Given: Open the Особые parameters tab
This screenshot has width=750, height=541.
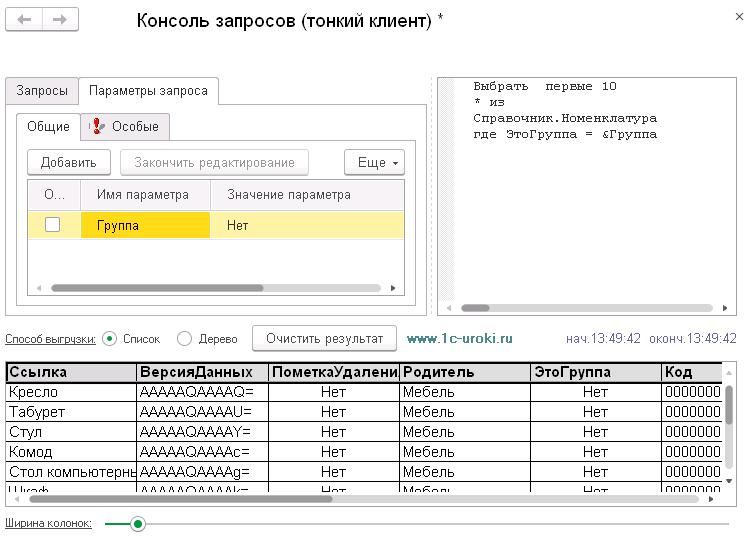Looking at the screenshot, I should click(x=125, y=126).
